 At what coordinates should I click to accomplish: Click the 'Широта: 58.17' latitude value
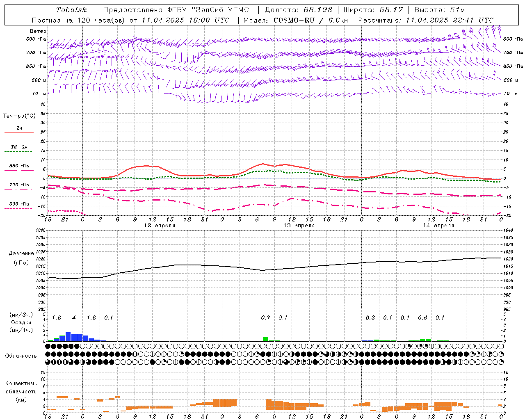[x=373, y=10]
